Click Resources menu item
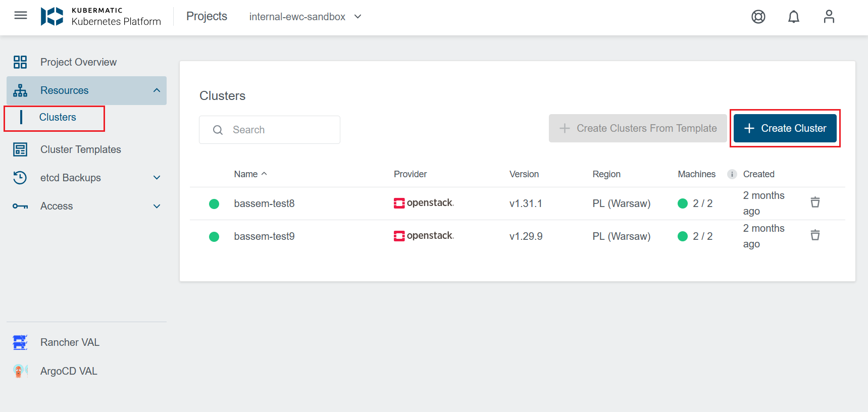Viewport: 868px width, 412px height. click(86, 90)
